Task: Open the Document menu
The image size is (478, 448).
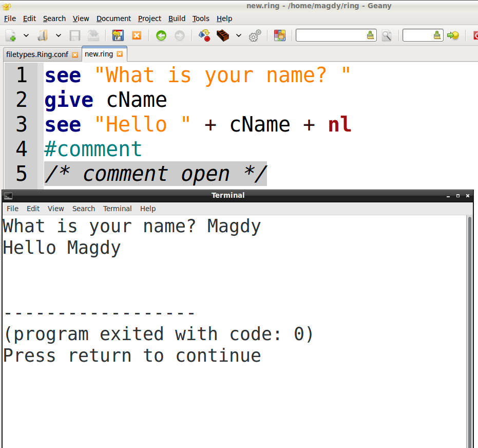Action: click(x=113, y=18)
